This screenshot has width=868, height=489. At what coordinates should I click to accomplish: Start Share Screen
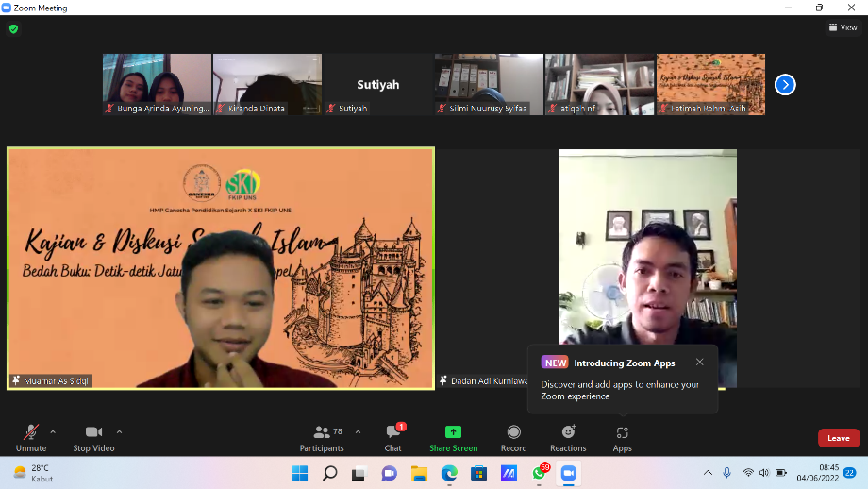click(x=453, y=436)
